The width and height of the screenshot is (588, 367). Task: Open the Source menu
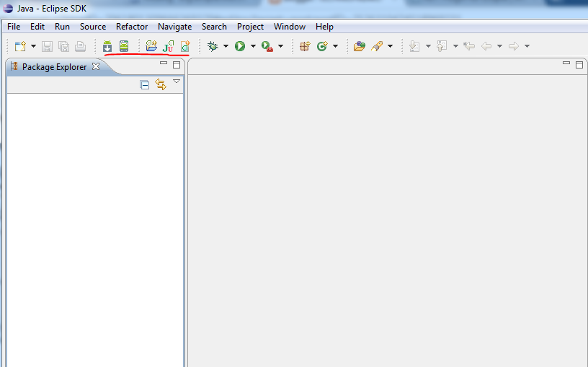point(93,27)
